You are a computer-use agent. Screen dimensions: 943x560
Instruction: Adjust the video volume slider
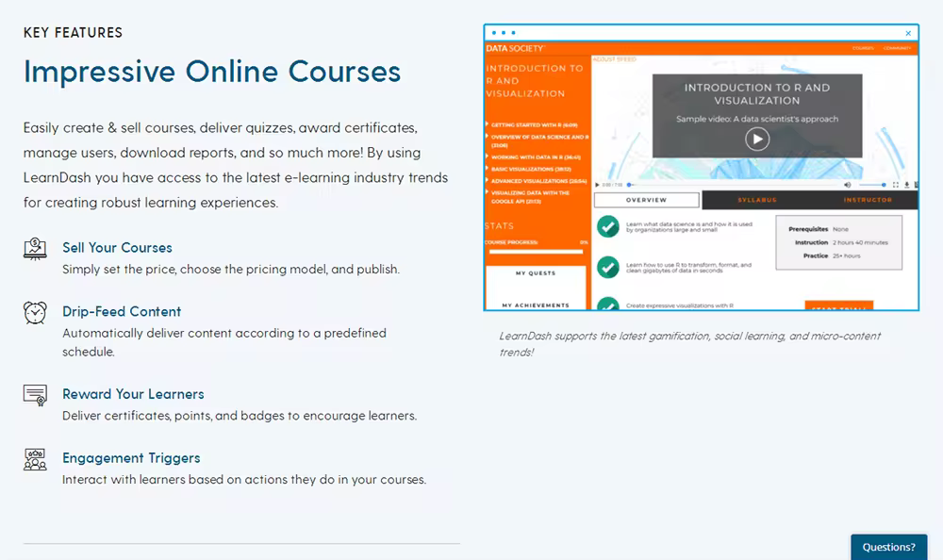pyautogui.click(x=871, y=185)
